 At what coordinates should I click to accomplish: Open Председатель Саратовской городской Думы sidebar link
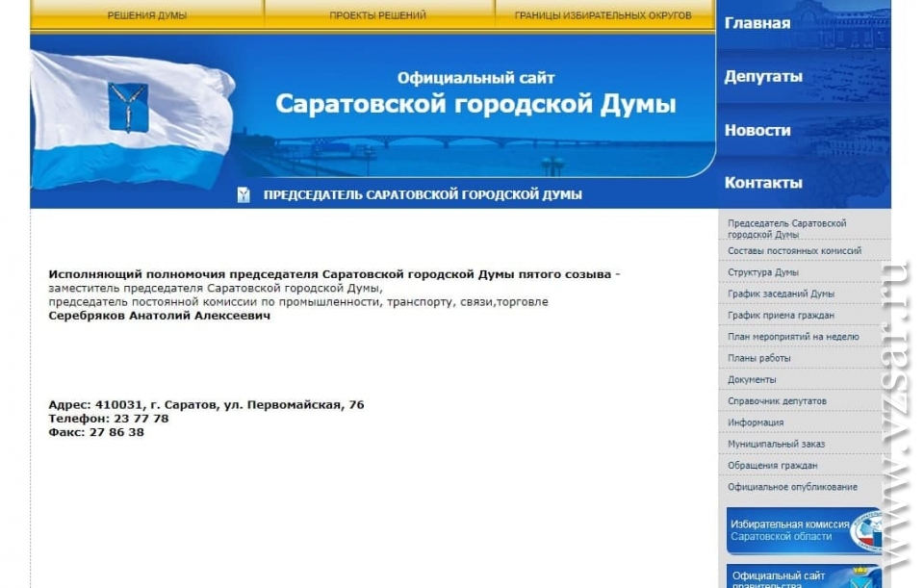click(x=786, y=229)
